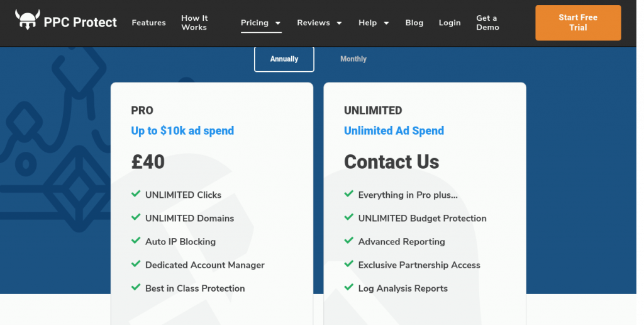
Task: Click the checkmark beside Log Analysis Reports
Action: point(348,288)
